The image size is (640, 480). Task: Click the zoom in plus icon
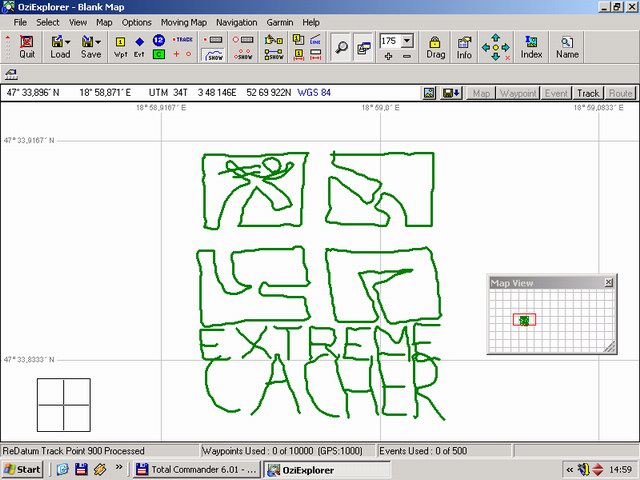click(388, 56)
